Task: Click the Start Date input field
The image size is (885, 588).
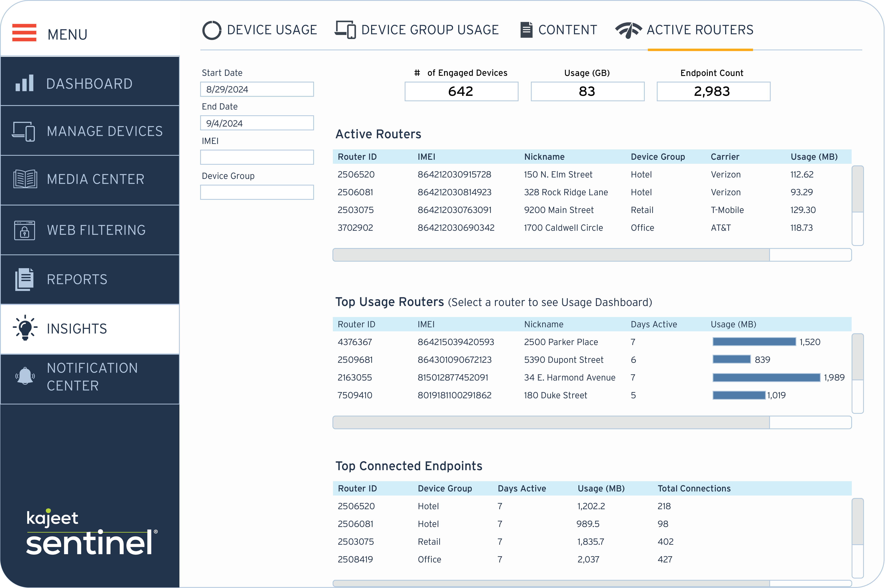Action: [257, 90]
